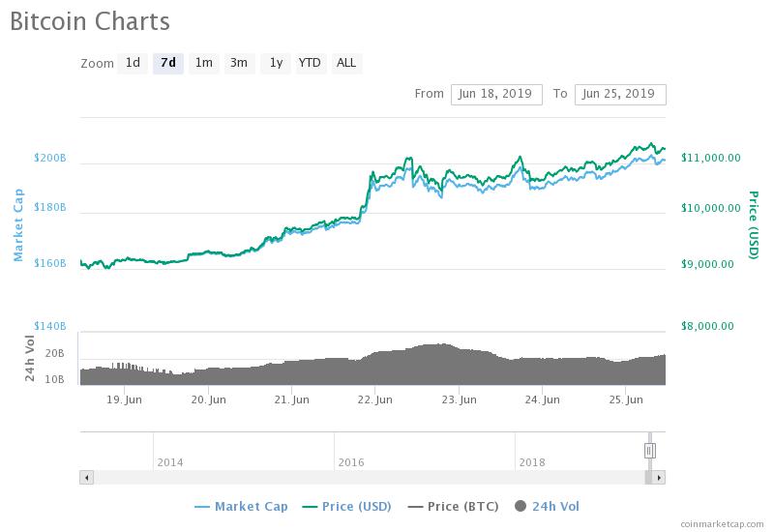Toggle the 24h Vol legend item
The height and width of the screenshot is (532, 774).
(x=548, y=506)
